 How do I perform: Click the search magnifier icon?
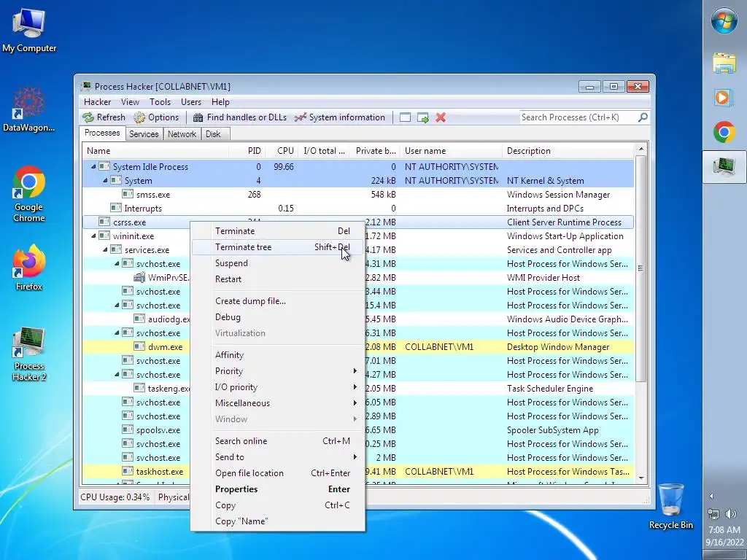tap(643, 117)
